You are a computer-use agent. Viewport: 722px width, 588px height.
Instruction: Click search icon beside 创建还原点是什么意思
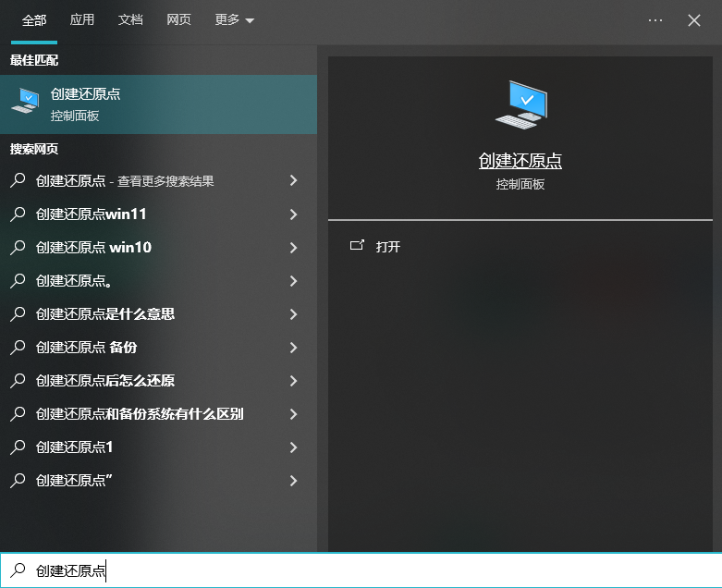(17, 314)
